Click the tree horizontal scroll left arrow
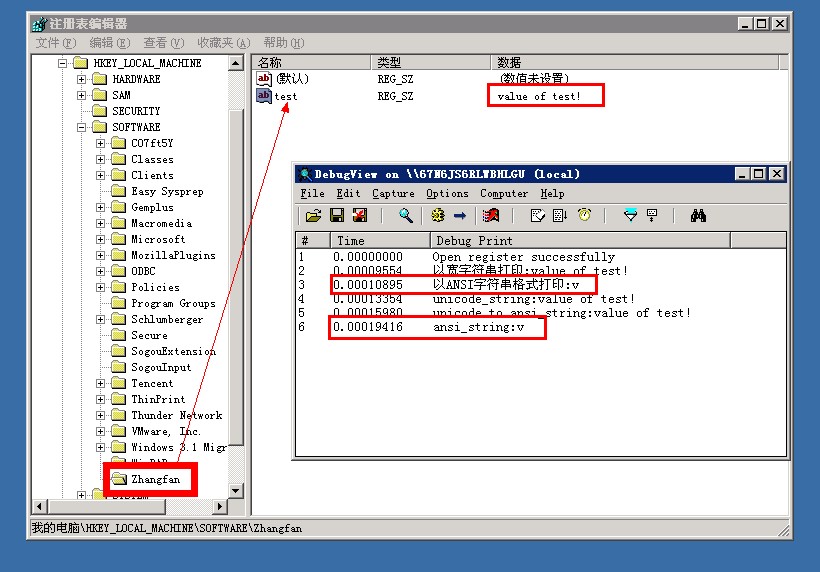The width and height of the screenshot is (820, 572). [40, 506]
